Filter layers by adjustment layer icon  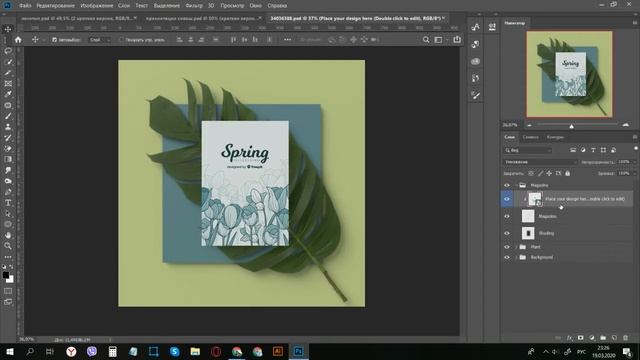583,150
